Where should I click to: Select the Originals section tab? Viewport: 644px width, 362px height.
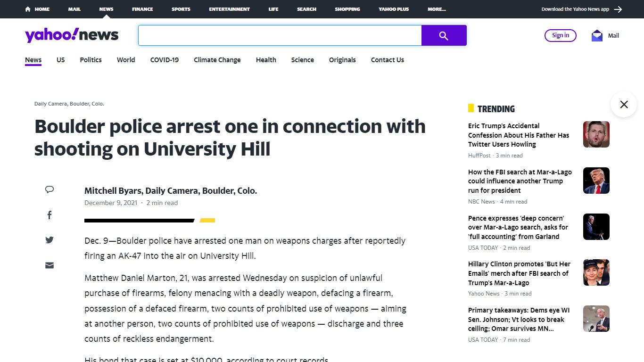(342, 60)
